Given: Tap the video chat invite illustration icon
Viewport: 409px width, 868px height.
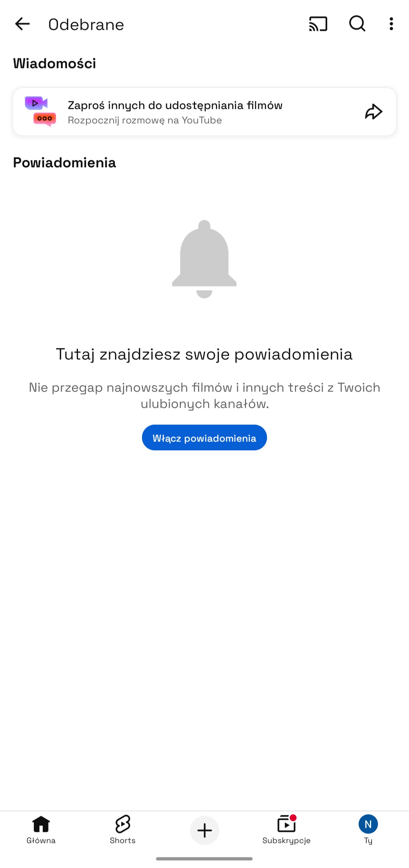Looking at the screenshot, I should click(x=41, y=111).
